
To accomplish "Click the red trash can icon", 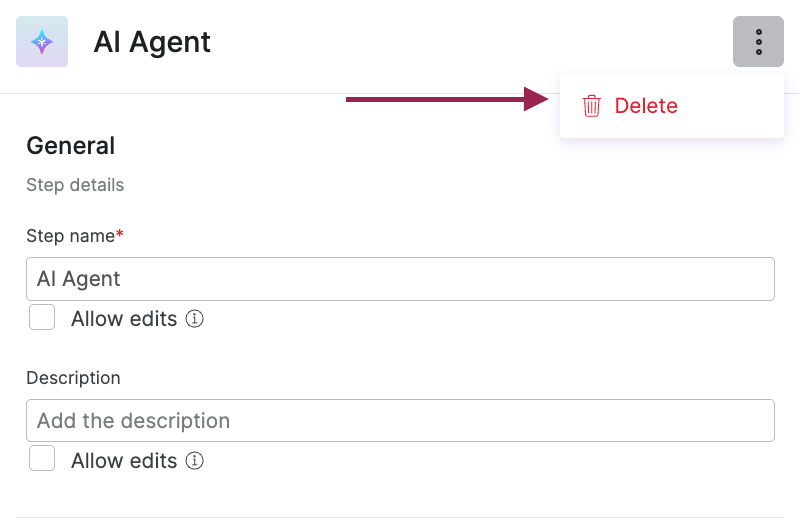I will point(591,106).
